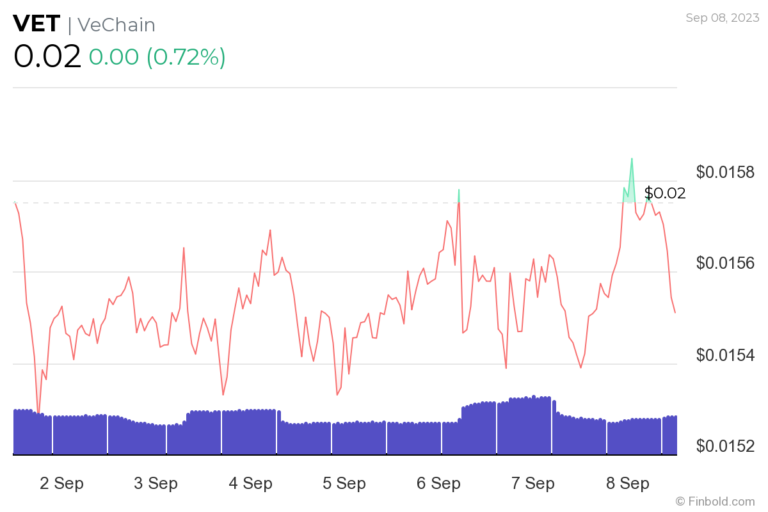Viewport: 768px width, 512px height.
Task: Click the tallest green peak on 8 Sep
Action: [631, 162]
